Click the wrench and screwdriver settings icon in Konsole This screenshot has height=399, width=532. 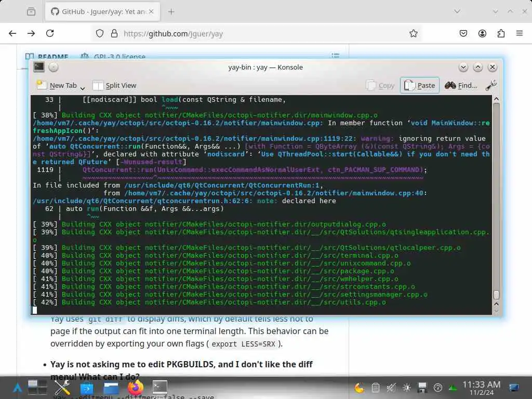point(491,86)
